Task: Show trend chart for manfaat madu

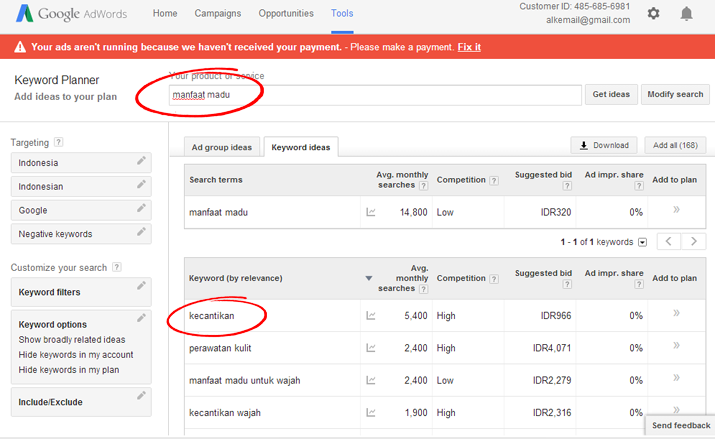Action: (x=371, y=212)
